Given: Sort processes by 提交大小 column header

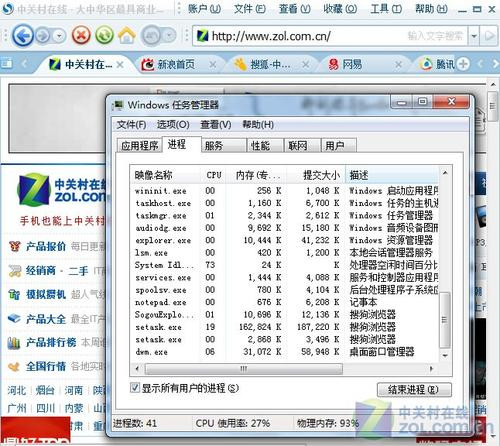Looking at the screenshot, I should (317, 175).
